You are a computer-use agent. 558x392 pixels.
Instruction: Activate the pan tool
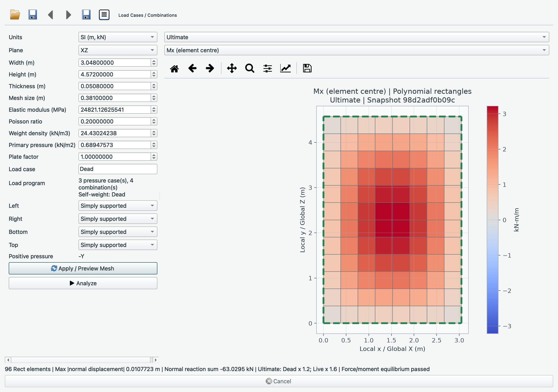click(x=232, y=68)
